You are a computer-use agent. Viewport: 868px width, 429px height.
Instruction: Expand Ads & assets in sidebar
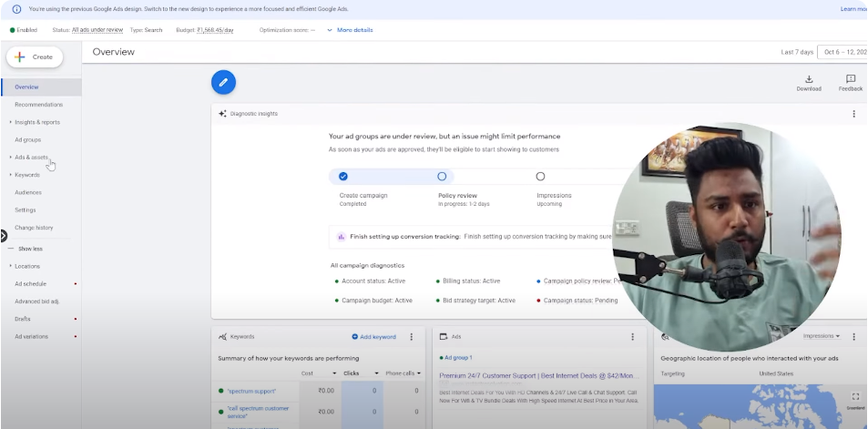(31, 158)
